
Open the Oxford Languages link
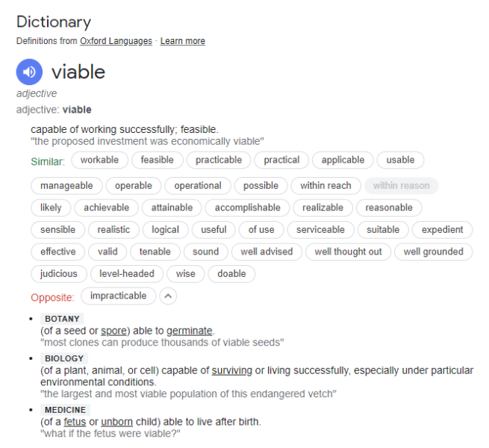click(116, 41)
